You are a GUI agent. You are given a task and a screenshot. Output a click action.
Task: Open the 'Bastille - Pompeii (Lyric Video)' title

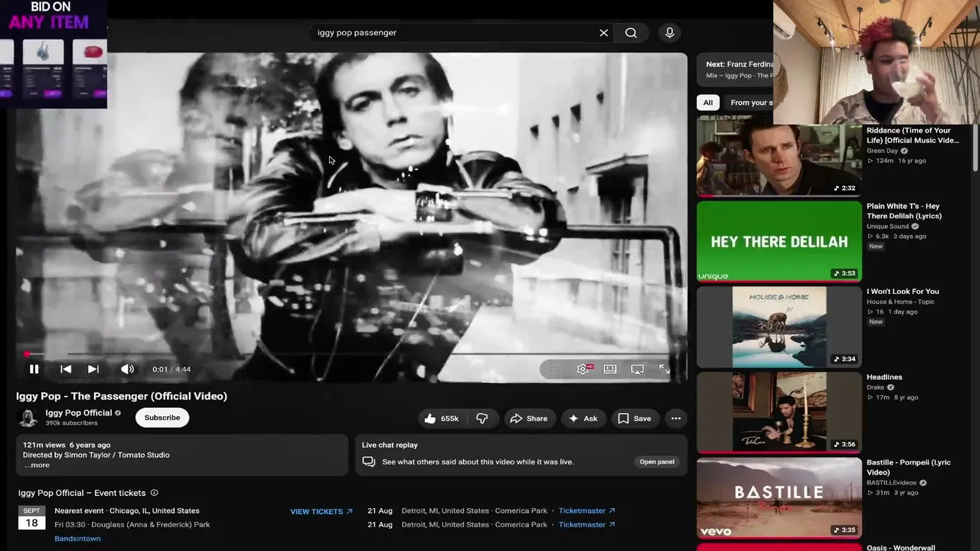click(909, 468)
